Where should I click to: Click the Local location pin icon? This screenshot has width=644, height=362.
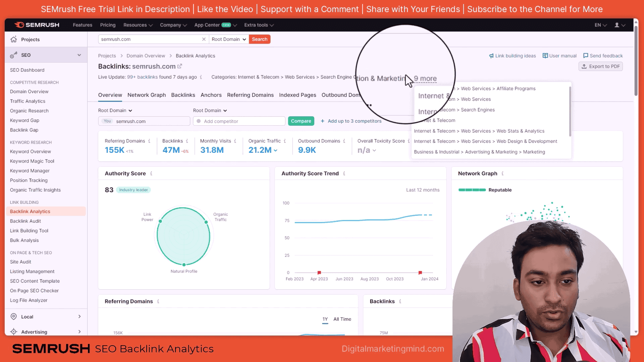(x=14, y=316)
